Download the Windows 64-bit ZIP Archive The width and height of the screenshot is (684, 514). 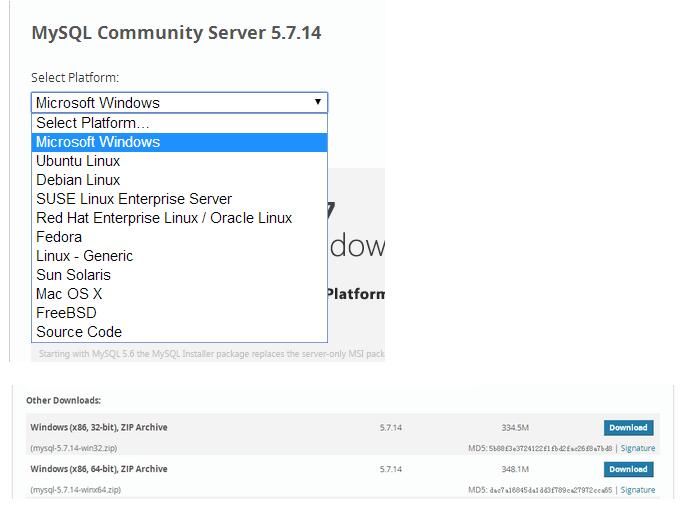[x=628, y=469]
